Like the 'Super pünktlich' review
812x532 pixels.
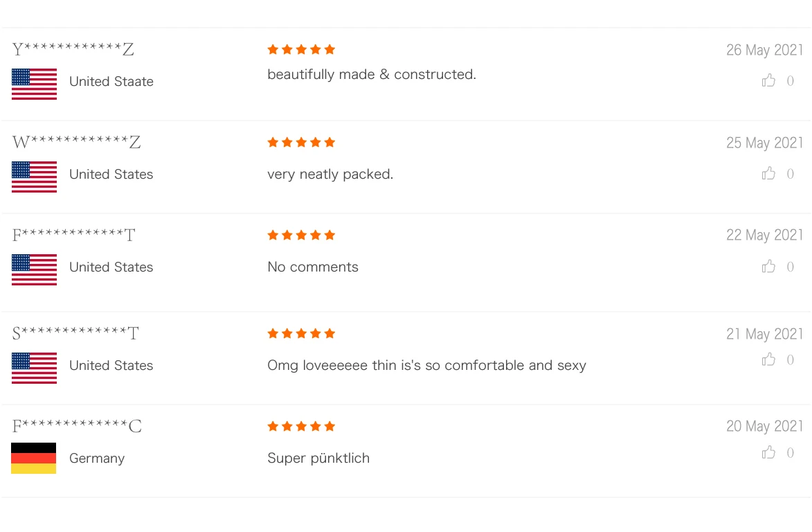[768, 453]
